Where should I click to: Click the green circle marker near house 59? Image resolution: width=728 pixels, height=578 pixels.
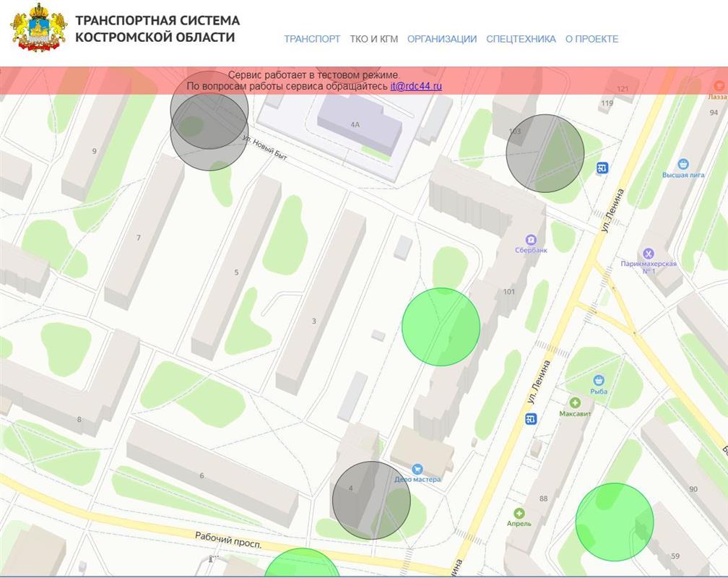click(614, 522)
